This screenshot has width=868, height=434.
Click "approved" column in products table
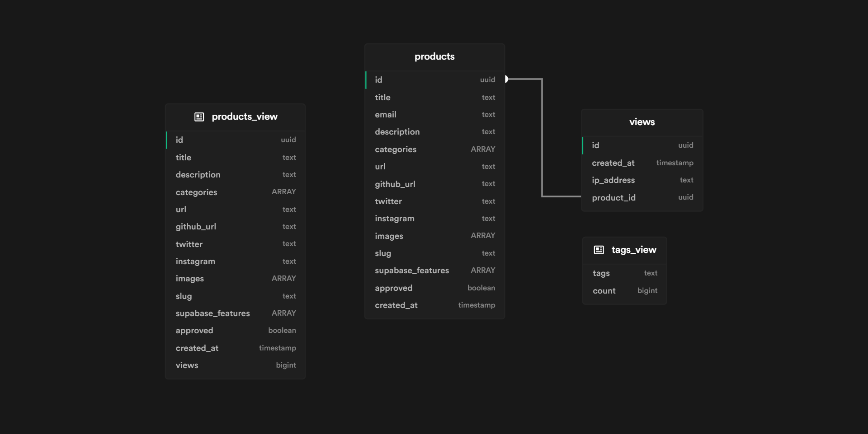434,288
